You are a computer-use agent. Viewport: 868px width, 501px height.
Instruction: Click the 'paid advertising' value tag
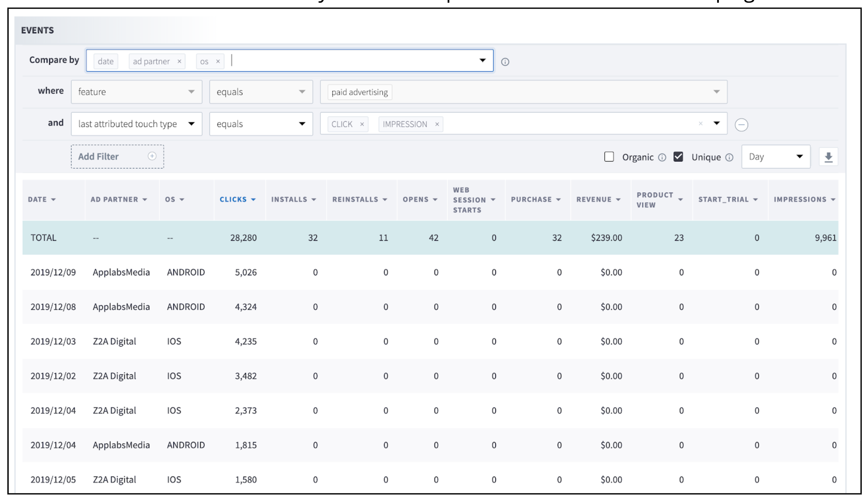pyautogui.click(x=360, y=92)
